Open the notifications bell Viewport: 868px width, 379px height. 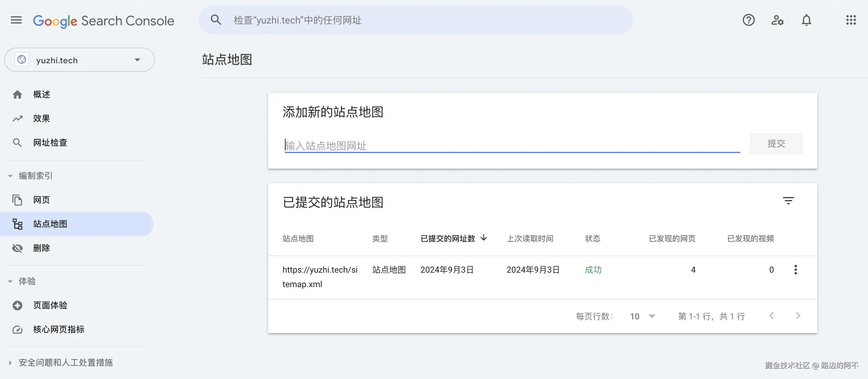click(806, 20)
